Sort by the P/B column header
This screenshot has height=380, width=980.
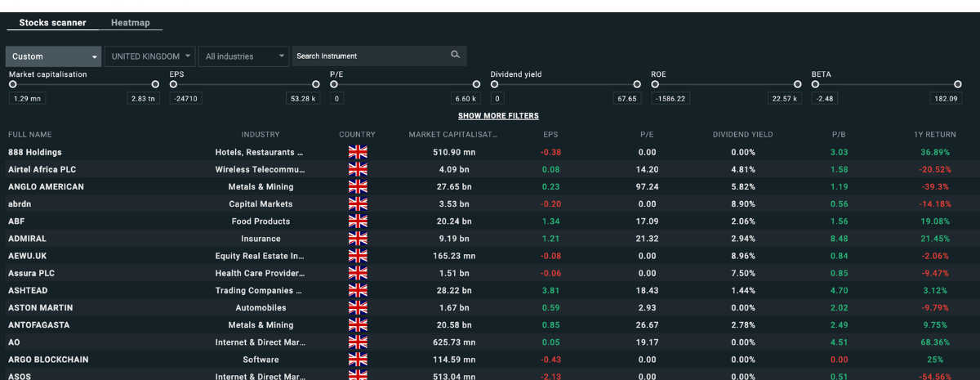point(839,135)
